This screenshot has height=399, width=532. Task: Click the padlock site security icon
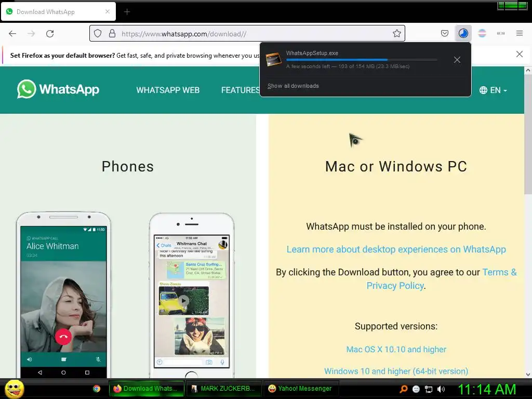click(x=112, y=34)
